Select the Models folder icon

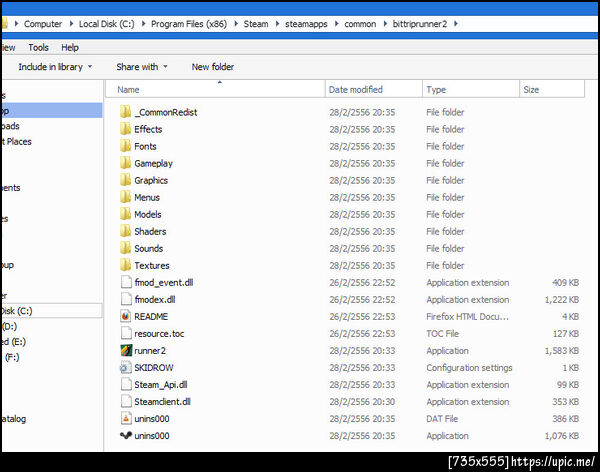click(x=125, y=214)
